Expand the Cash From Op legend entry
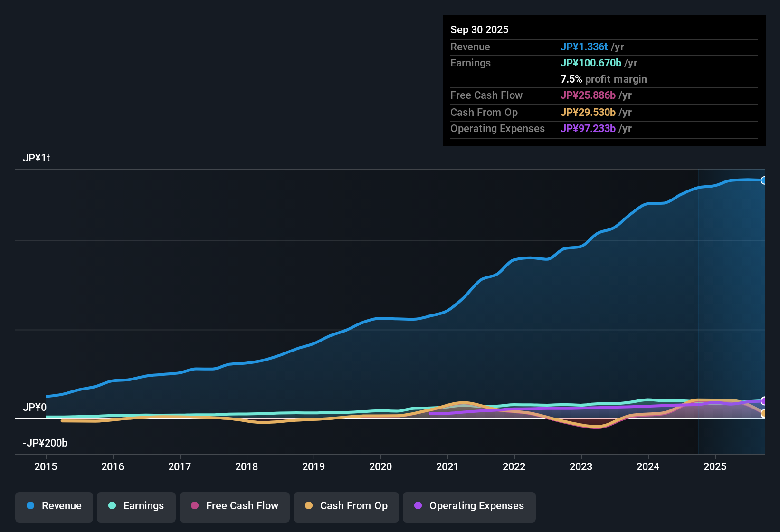The height and width of the screenshot is (532, 780). tap(346, 506)
